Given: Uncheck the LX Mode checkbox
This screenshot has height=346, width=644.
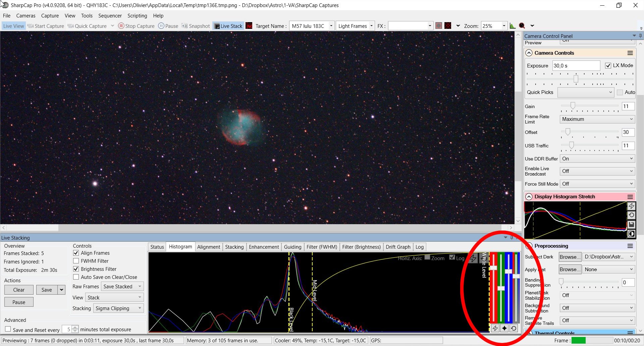Looking at the screenshot, I should [608, 65].
